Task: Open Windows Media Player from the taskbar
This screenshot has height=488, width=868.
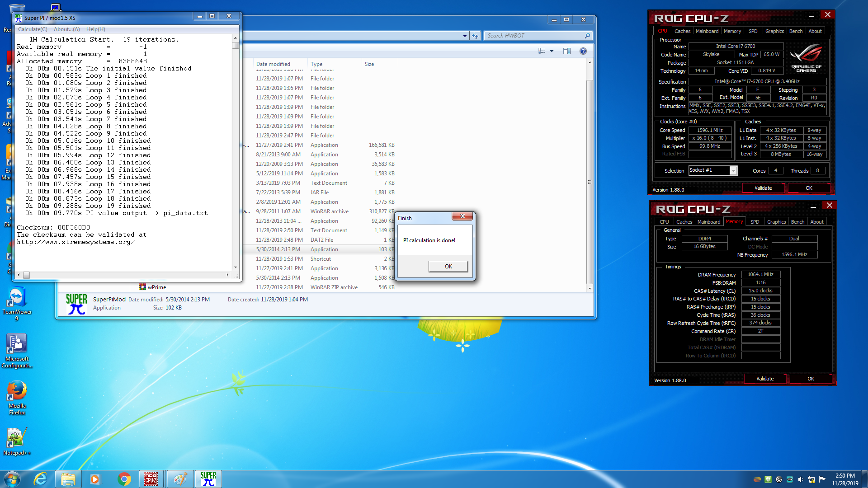Action: 95,479
